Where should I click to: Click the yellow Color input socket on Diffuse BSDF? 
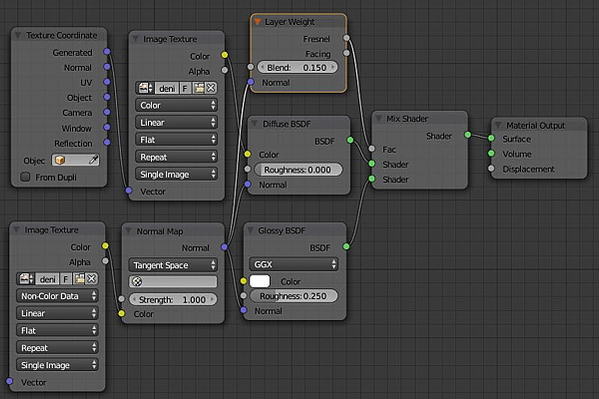click(x=248, y=154)
